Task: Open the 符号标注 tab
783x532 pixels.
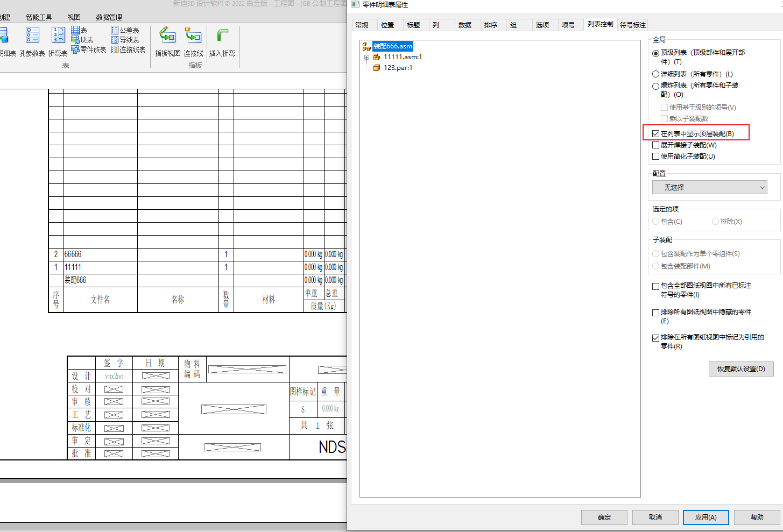Action: [632, 25]
